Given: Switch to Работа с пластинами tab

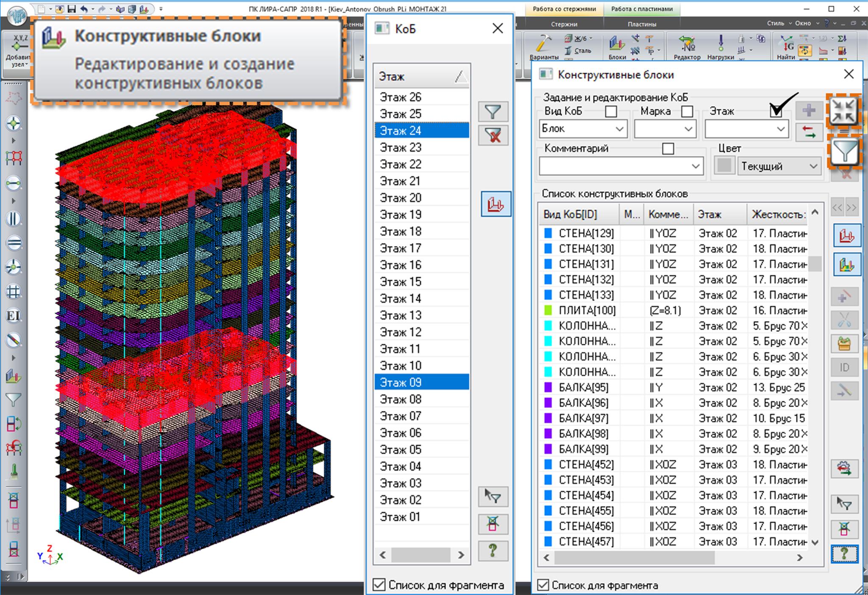Looking at the screenshot, I should coord(642,9).
